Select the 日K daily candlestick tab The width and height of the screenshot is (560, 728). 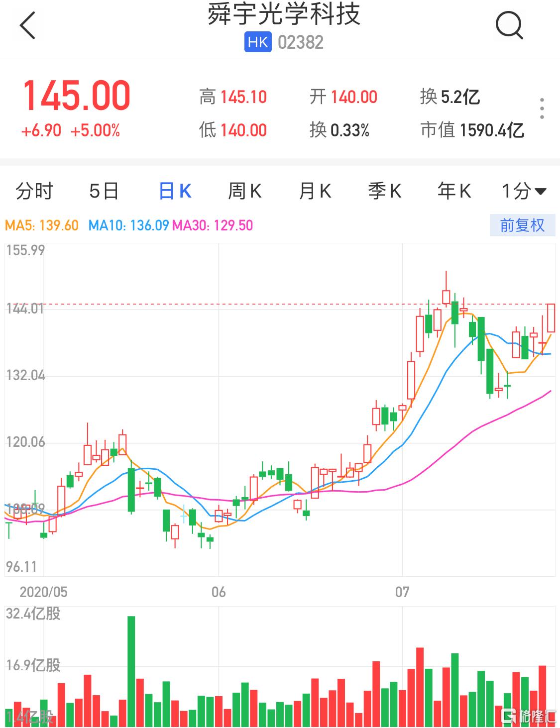click(x=175, y=191)
